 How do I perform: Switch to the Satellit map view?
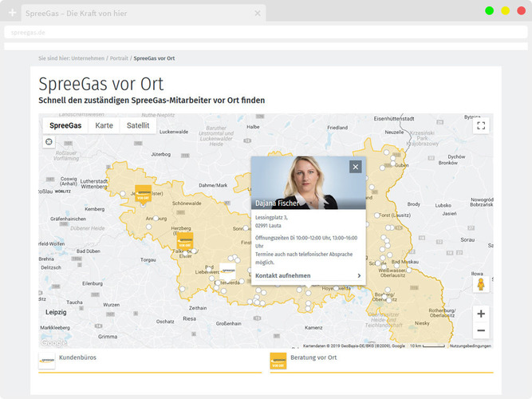[138, 125]
